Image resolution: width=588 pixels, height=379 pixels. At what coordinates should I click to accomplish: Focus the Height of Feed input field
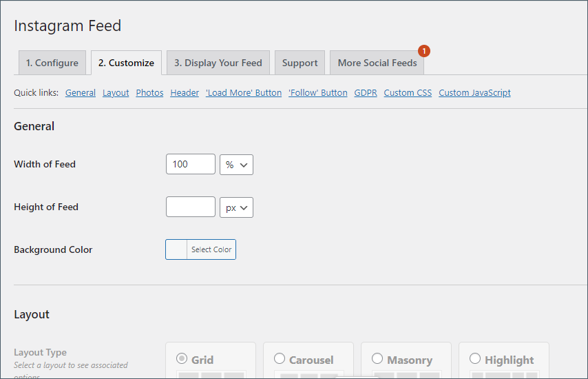(191, 207)
